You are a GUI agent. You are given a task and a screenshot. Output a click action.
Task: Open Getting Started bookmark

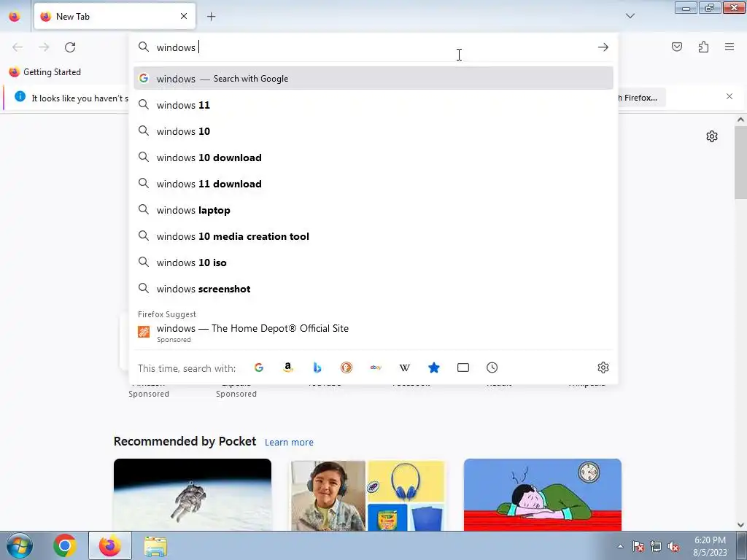(x=45, y=72)
